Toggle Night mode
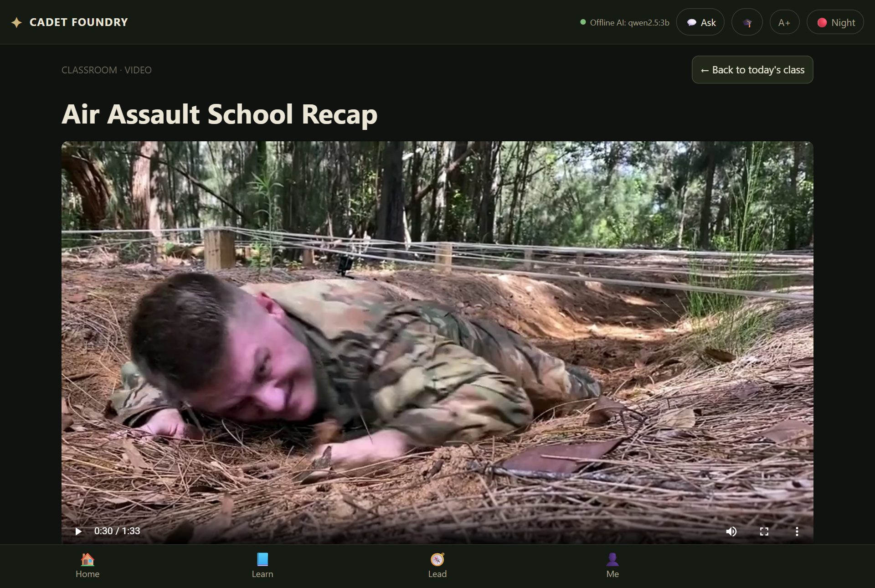875x588 pixels. [x=835, y=22]
